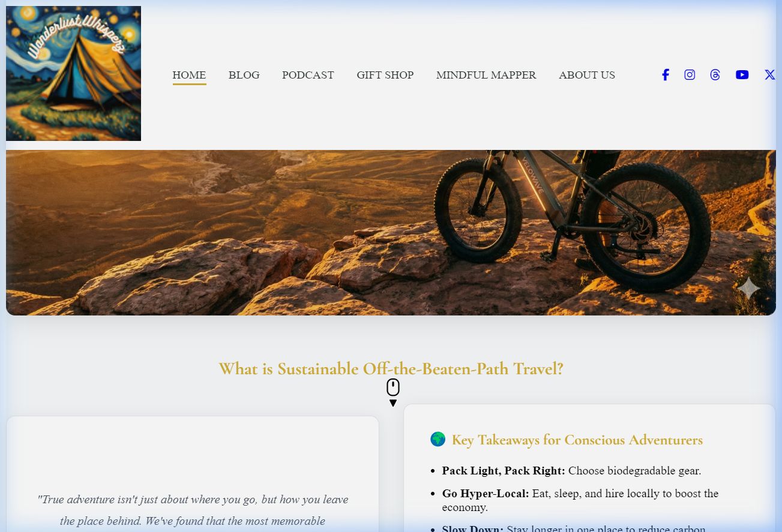Viewport: 782px width, 532px height.
Task: Open the PODCAST page
Action: [308, 75]
